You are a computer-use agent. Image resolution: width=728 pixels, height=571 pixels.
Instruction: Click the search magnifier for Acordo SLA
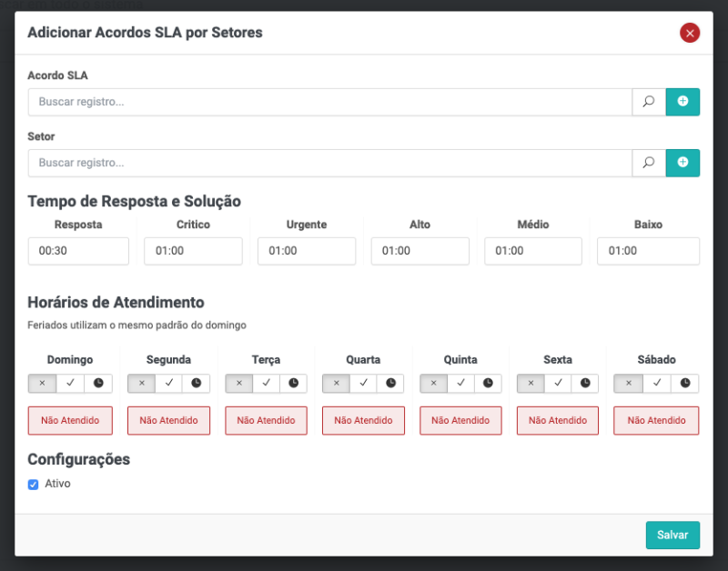point(649,102)
